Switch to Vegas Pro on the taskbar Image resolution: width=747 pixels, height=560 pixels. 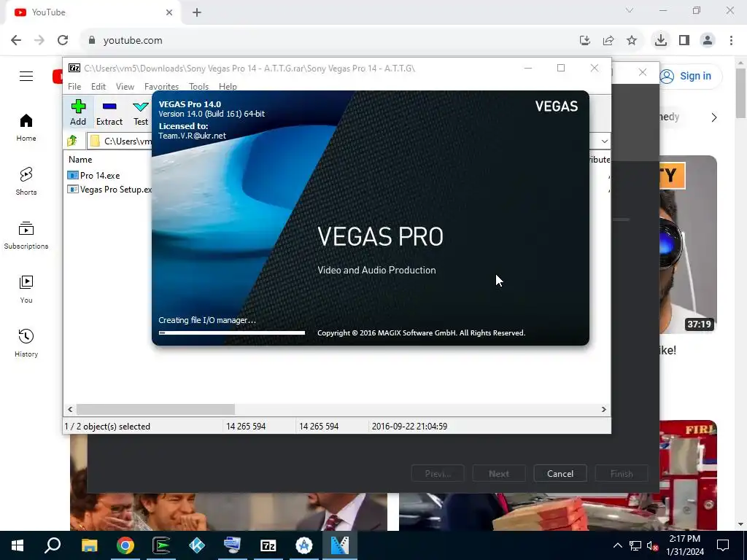[340, 545]
